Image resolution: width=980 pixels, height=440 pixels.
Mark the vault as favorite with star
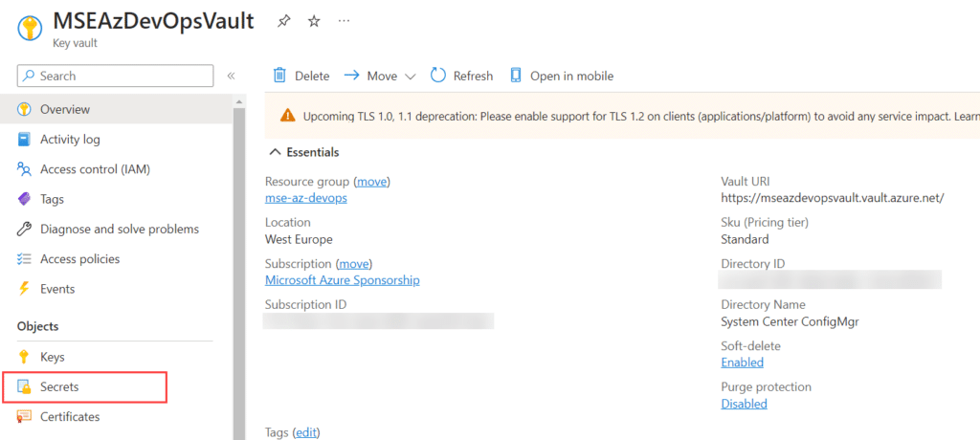tap(314, 21)
